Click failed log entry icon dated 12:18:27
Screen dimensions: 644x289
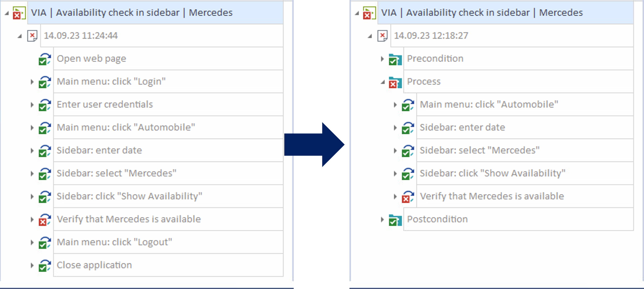point(382,36)
